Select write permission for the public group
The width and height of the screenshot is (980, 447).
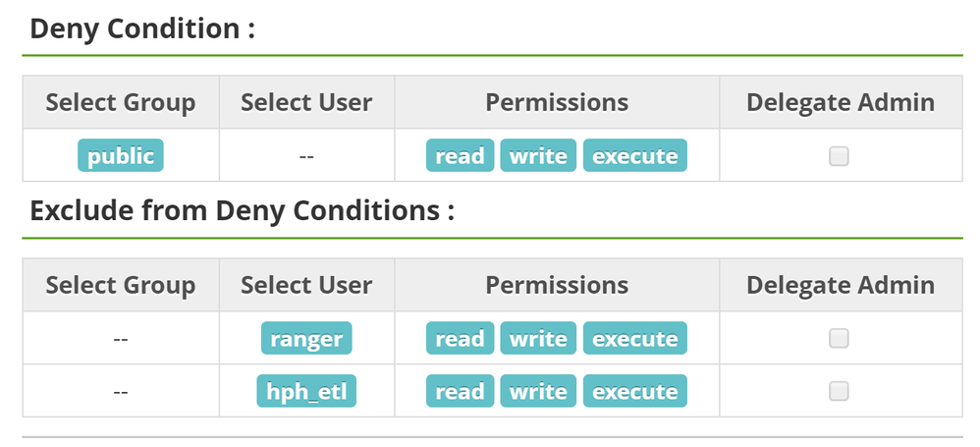click(539, 156)
